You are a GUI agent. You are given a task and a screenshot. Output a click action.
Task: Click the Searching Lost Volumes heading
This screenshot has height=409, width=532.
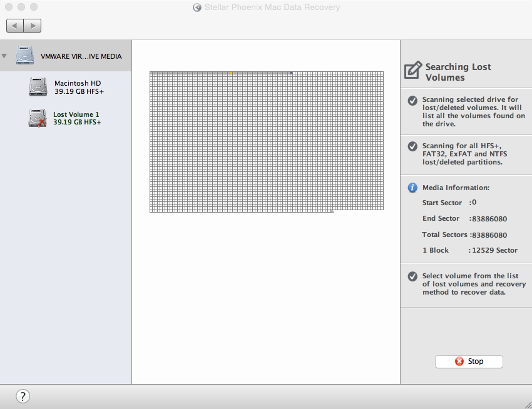[x=458, y=72]
